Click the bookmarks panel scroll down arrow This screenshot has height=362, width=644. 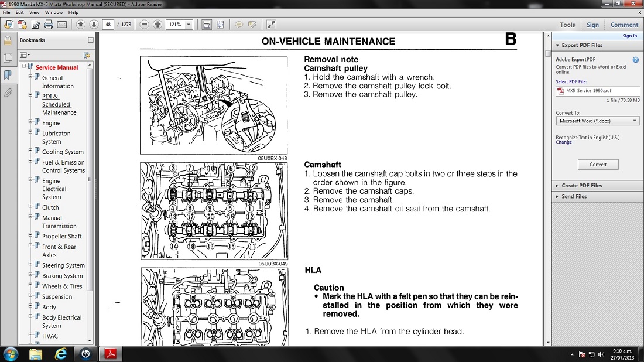coord(90,341)
